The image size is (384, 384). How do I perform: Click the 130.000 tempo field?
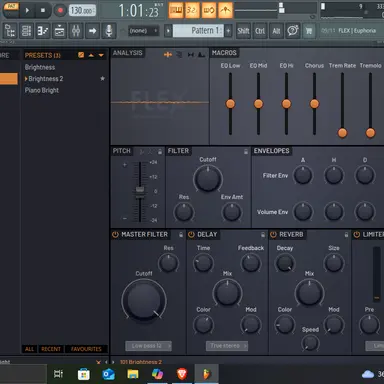click(82, 11)
